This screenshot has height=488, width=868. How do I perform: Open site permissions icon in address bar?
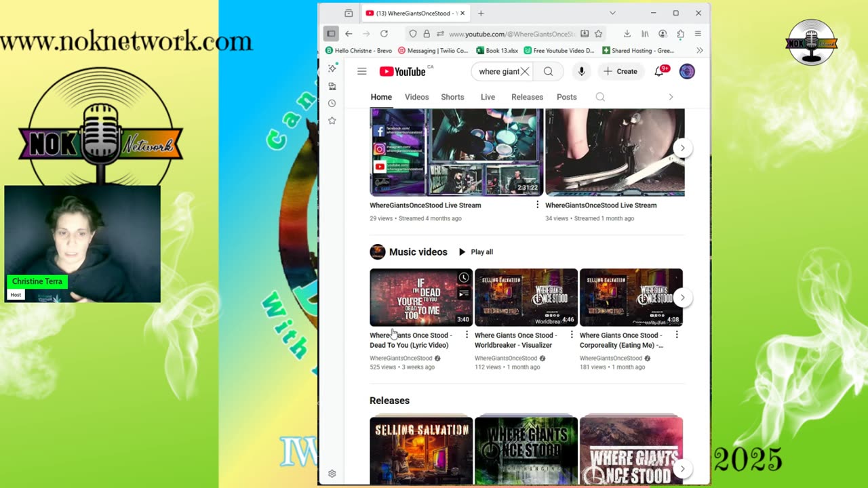pyautogui.click(x=440, y=33)
